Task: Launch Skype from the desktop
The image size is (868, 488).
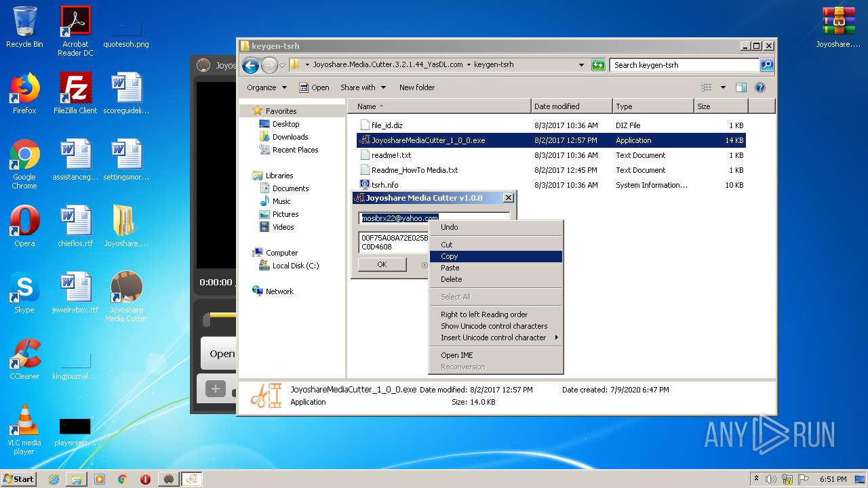Action: pos(24,293)
